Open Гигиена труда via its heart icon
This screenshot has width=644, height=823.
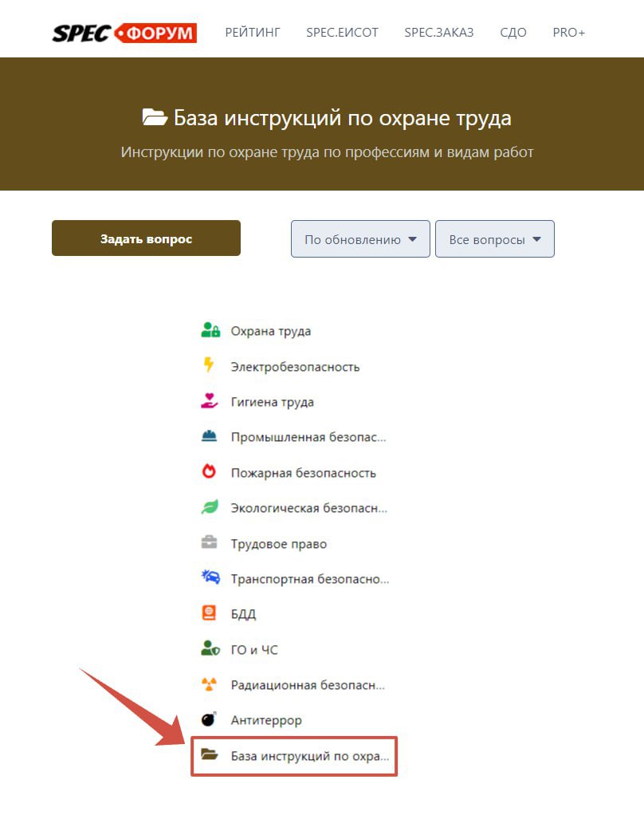[x=209, y=401]
